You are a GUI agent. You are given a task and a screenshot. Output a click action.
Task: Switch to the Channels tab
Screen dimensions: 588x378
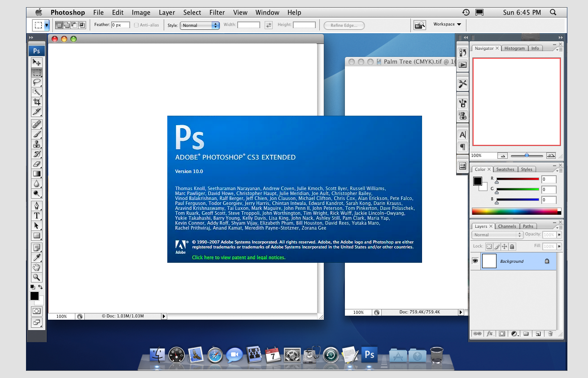pyautogui.click(x=507, y=226)
